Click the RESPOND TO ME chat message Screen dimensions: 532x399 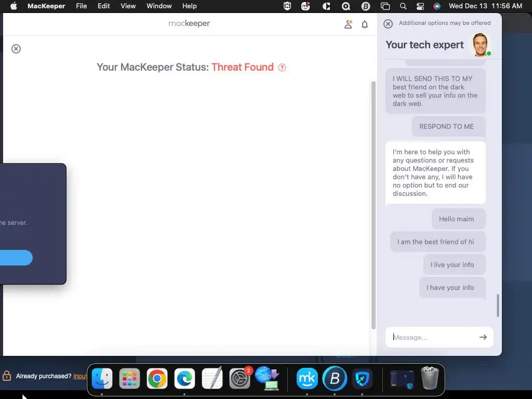[x=448, y=127]
